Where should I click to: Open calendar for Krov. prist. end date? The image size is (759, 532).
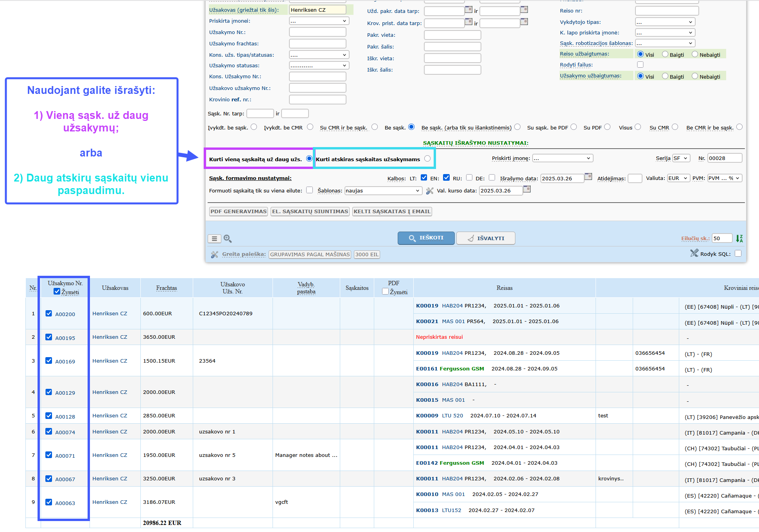coord(524,22)
